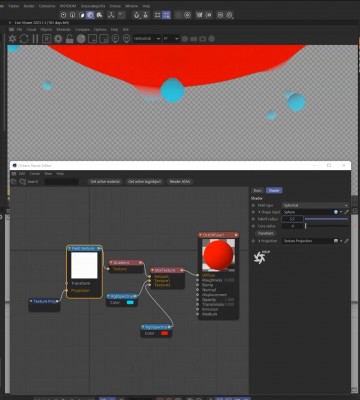Open the Create menu in Node Editor
This screenshot has height=400, width=360.
(35, 174)
